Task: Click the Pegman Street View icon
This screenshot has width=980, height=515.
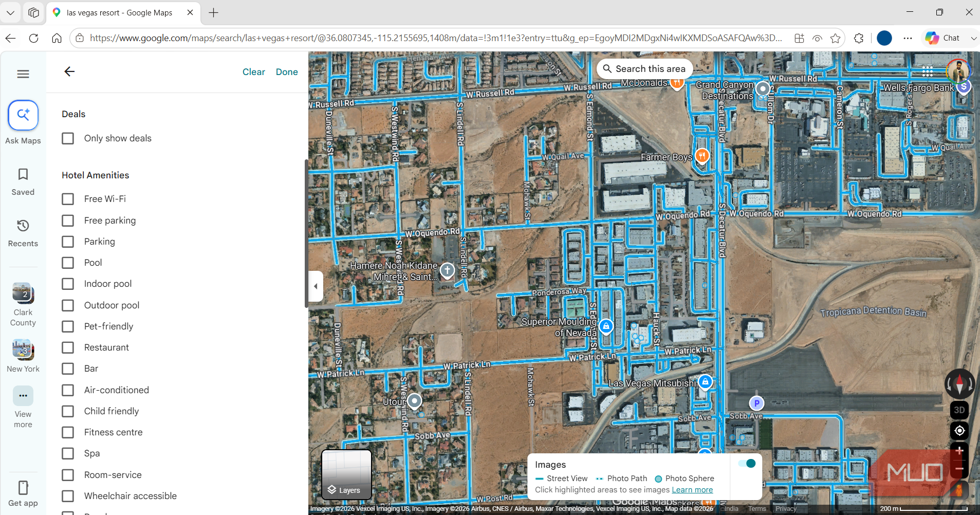Action: [x=959, y=489]
